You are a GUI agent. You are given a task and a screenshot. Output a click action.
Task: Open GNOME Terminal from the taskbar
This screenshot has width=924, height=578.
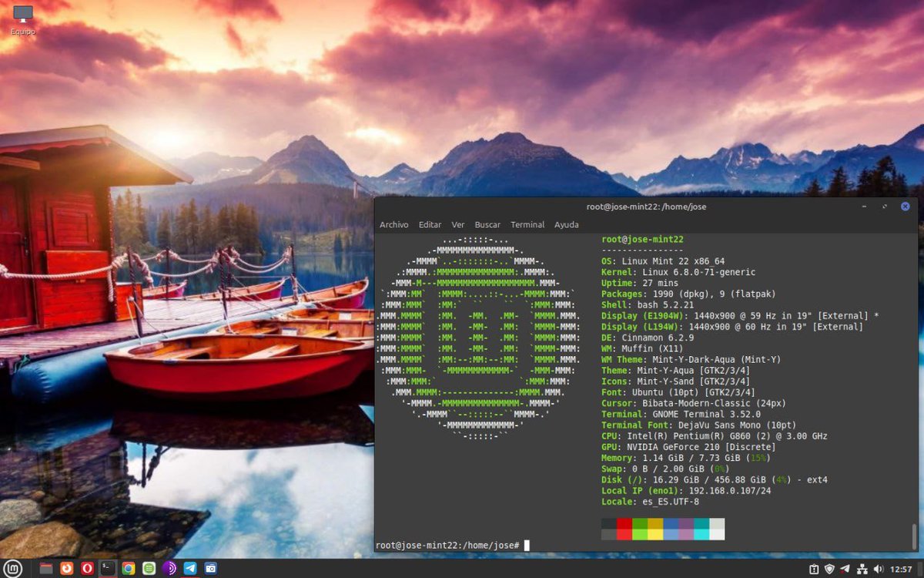coord(108,569)
